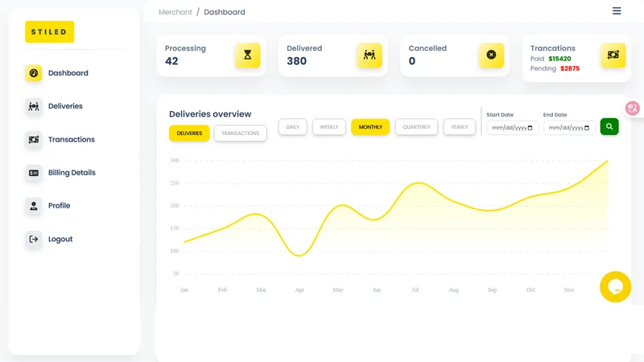Click the Processing hourglass icon
644x362 pixels.
[x=248, y=55]
